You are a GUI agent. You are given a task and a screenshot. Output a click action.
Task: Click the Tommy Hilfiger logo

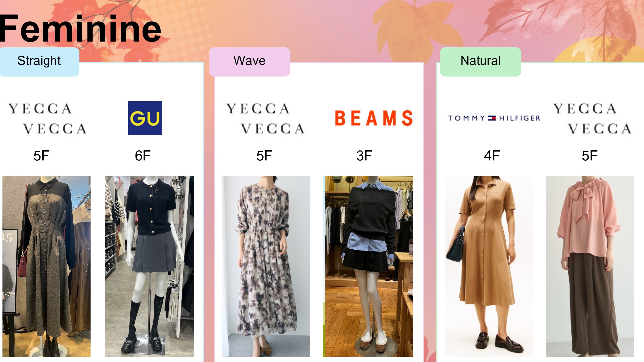[x=494, y=118]
